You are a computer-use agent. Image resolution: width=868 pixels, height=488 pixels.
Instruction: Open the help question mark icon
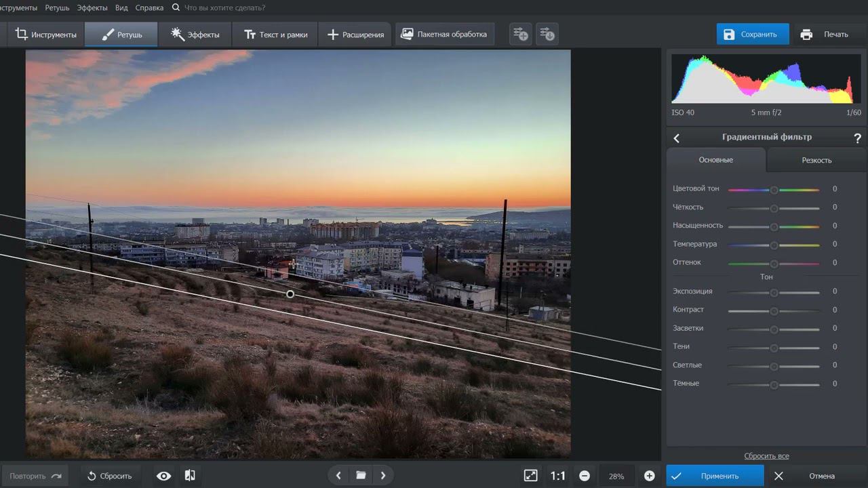pos(857,138)
